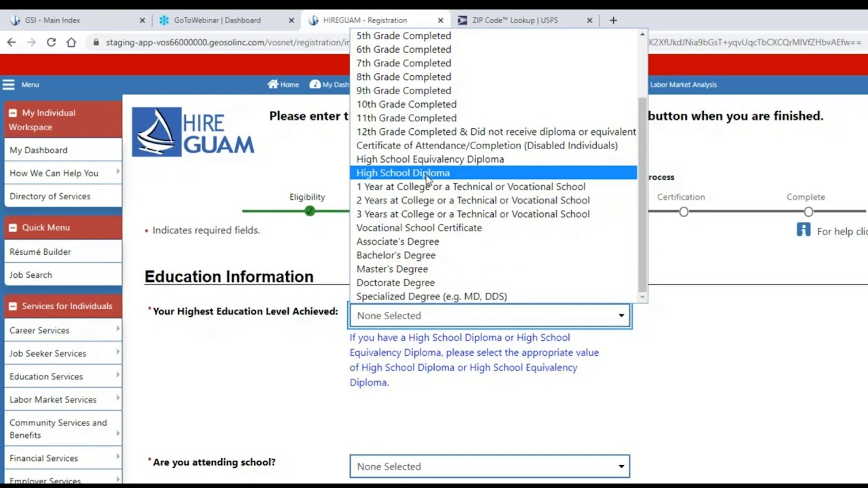Click Highest Education Level Achieved combo box
Viewport: 868px width, 488px height.
pos(490,316)
